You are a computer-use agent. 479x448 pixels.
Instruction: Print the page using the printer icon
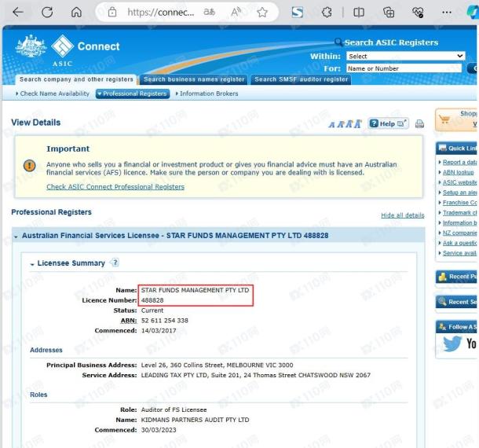click(x=419, y=123)
